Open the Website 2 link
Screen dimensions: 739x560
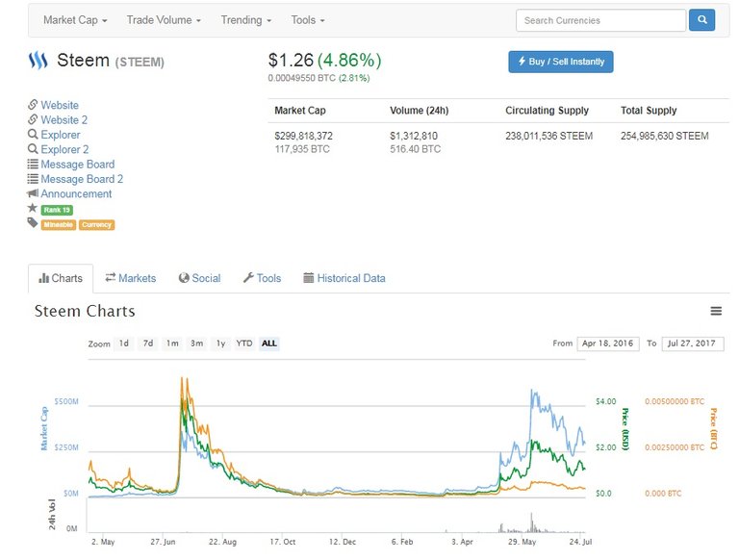64,119
